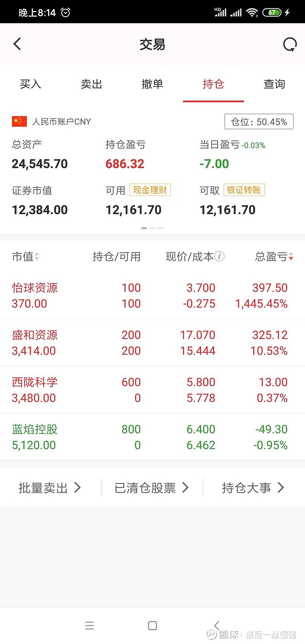The width and height of the screenshot is (305, 644).
Task: Tap the 仓位 50.45% box
Action: (259, 122)
